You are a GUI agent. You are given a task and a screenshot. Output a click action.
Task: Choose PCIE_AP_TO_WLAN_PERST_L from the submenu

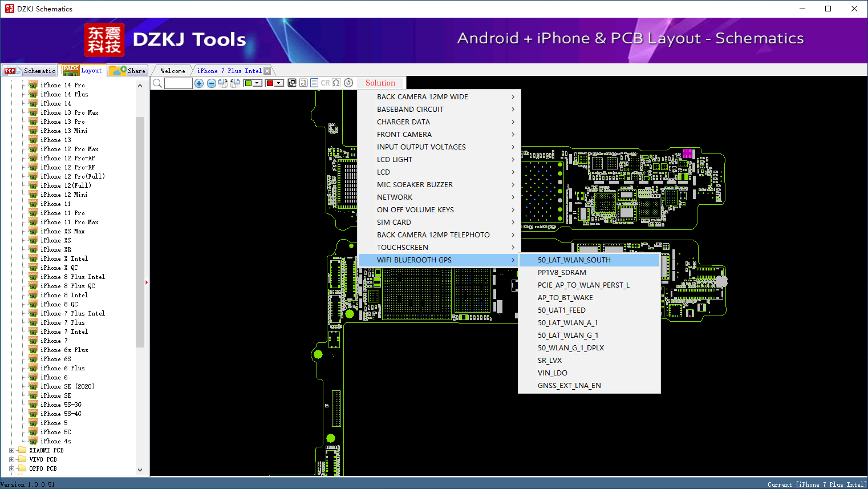tap(589, 285)
